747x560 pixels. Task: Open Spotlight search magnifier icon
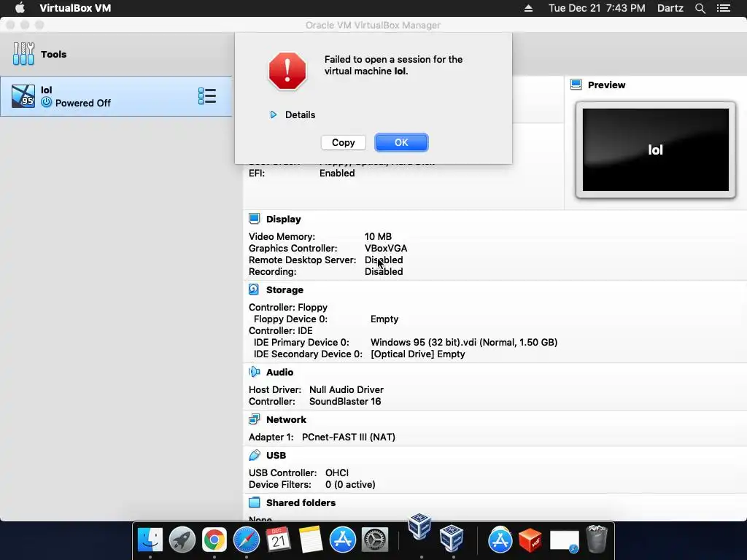click(x=700, y=8)
